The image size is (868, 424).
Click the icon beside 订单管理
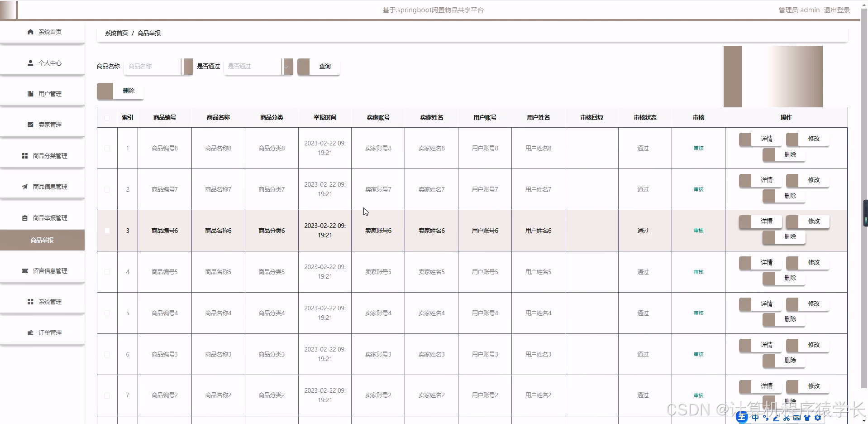[x=30, y=332]
